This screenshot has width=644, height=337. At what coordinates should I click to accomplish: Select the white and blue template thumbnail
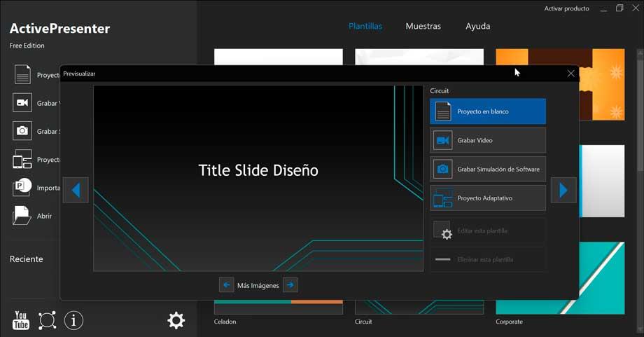pos(602,181)
